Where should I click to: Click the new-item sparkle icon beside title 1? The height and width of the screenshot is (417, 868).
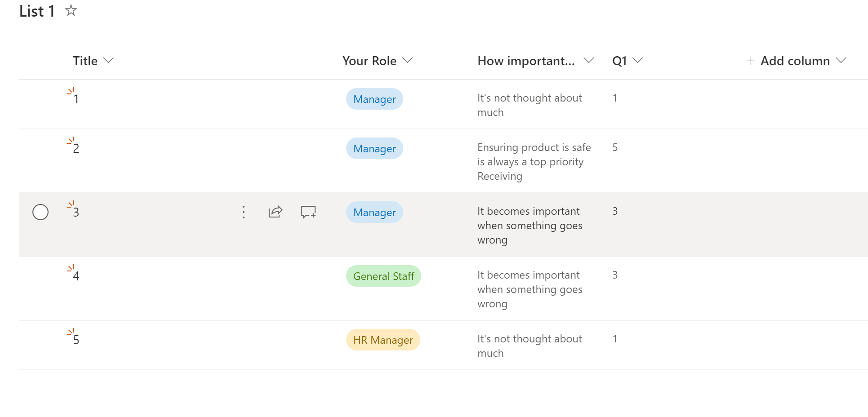tap(71, 92)
